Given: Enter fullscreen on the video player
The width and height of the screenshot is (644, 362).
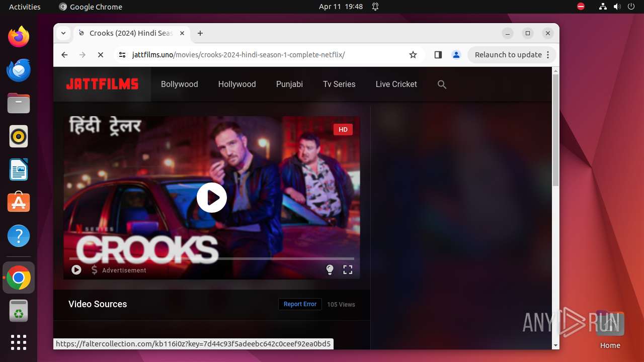Looking at the screenshot, I should 348,270.
